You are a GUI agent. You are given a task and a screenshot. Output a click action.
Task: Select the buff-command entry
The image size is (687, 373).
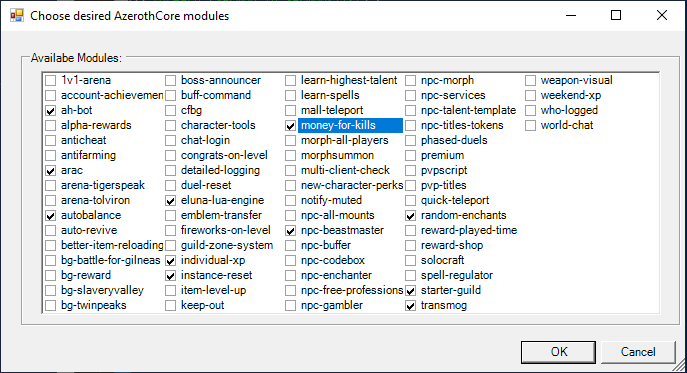pyautogui.click(x=216, y=95)
